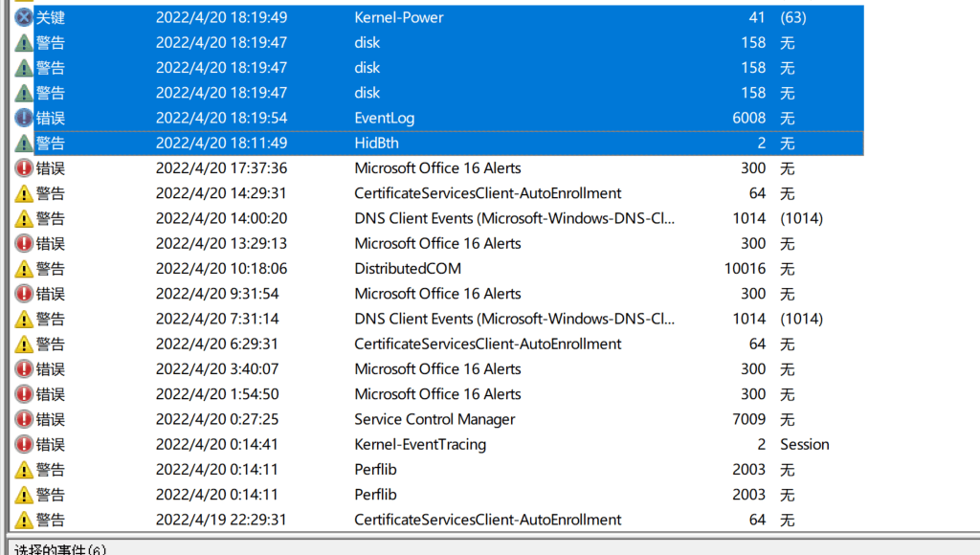
Task: Click warning icon of the 2022/4/19 22:29:31 row
Action: click(x=24, y=520)
